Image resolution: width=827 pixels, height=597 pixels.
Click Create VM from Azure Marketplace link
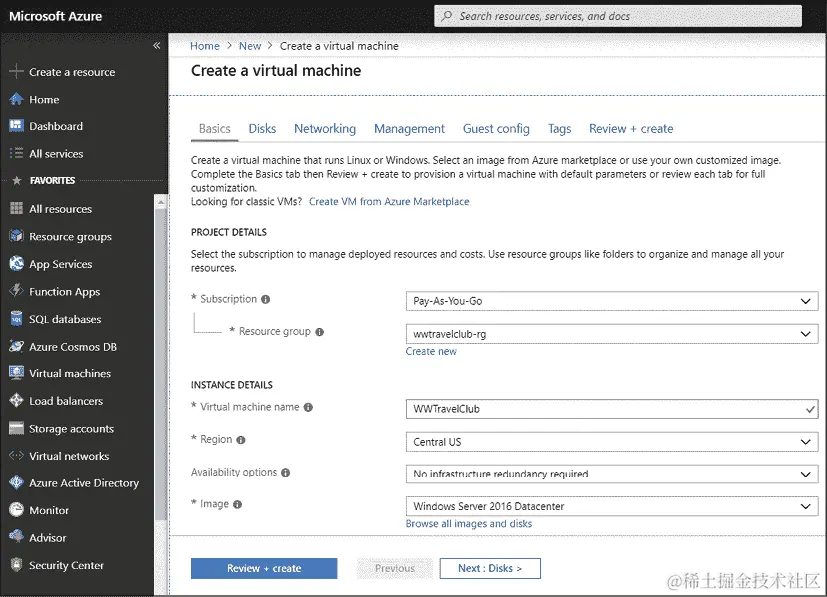(x=389, y=201)
